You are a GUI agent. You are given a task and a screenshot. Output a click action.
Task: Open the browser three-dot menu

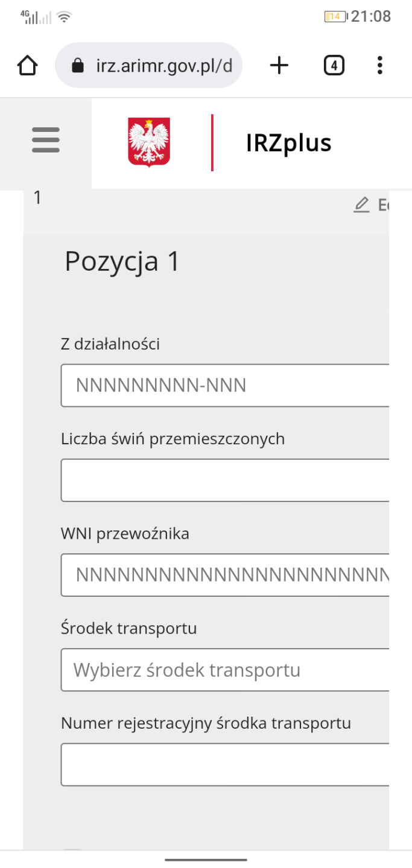(x=379, y=65)
